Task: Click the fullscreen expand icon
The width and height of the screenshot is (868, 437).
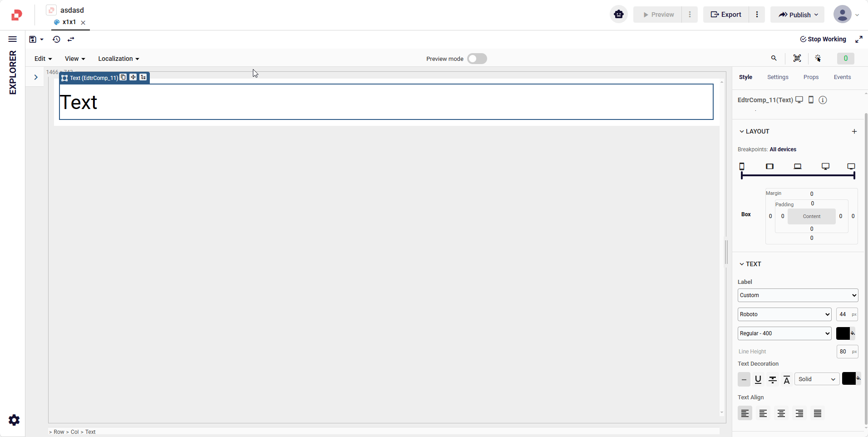Action: pos(858,40)
